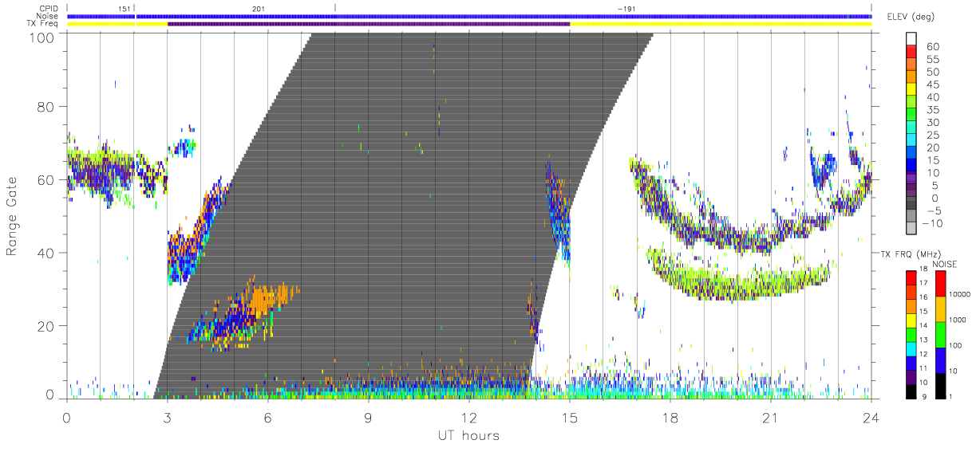The image size is (980, 452).
Task: Pick the white top segment of ELEV colorbar
Action: click(911, 39)
